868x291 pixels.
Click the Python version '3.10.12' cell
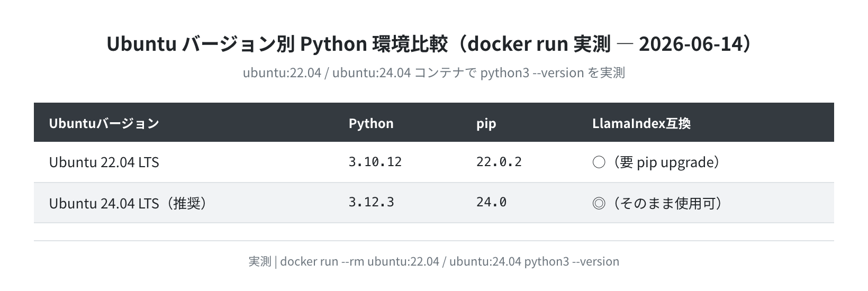397,162
